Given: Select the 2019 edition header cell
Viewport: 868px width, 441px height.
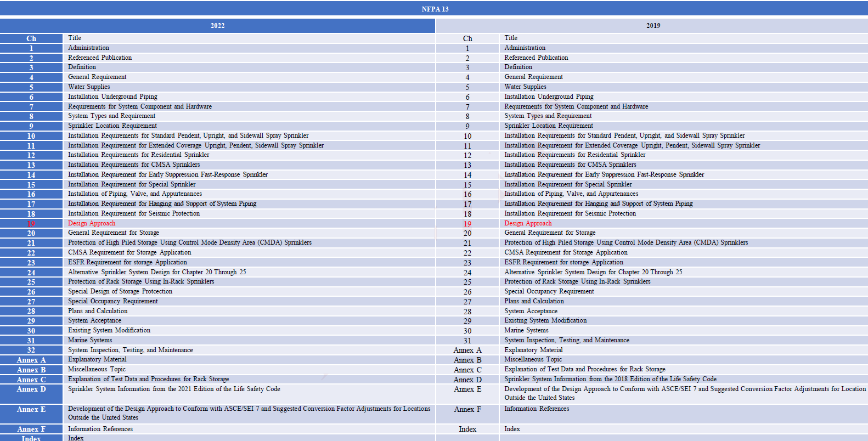Looking at the screenshot, I should [x=652, y=26].
